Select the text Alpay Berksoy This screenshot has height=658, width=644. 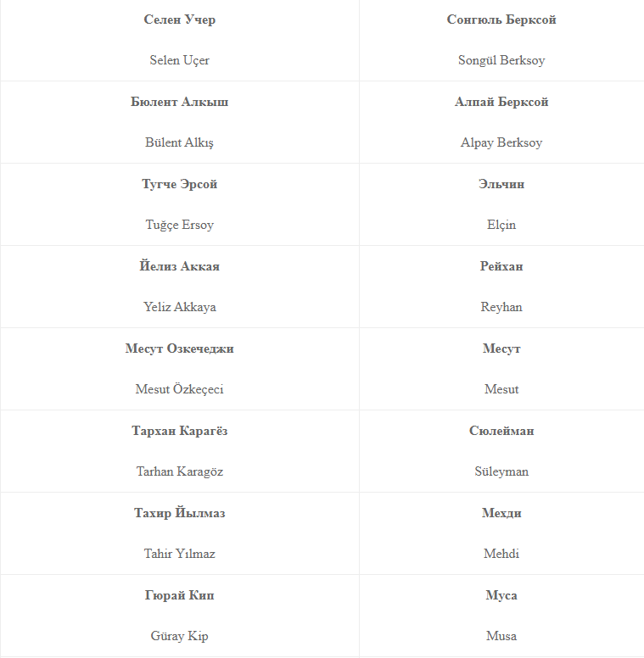[501, 142]
